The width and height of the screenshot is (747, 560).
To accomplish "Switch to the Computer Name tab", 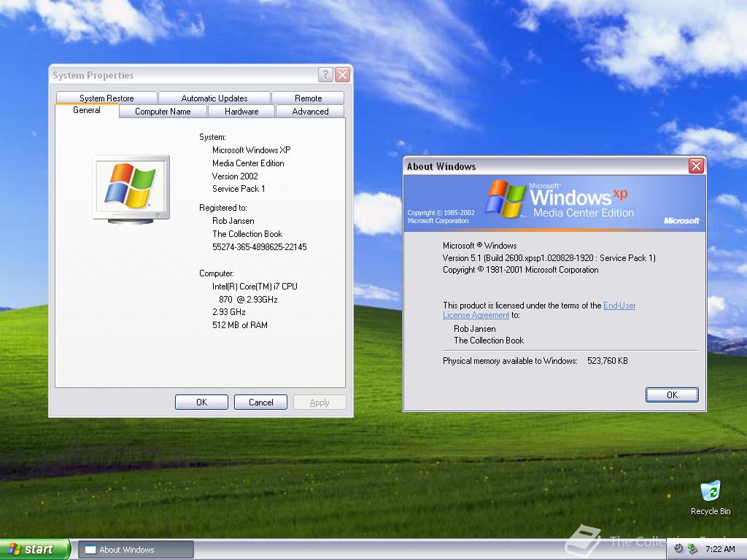I will coord(162,111).
